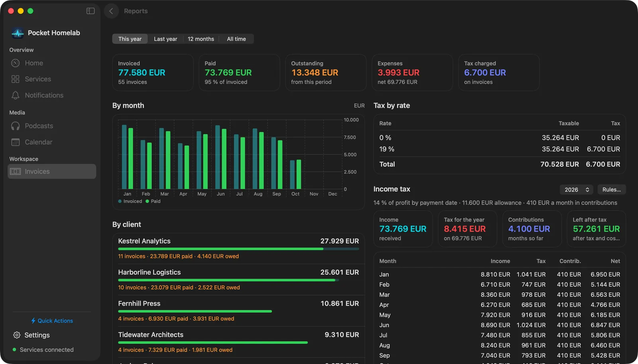
Task: Select the Services grid icon
Action: pyautogui.click(x=16, y=79)
